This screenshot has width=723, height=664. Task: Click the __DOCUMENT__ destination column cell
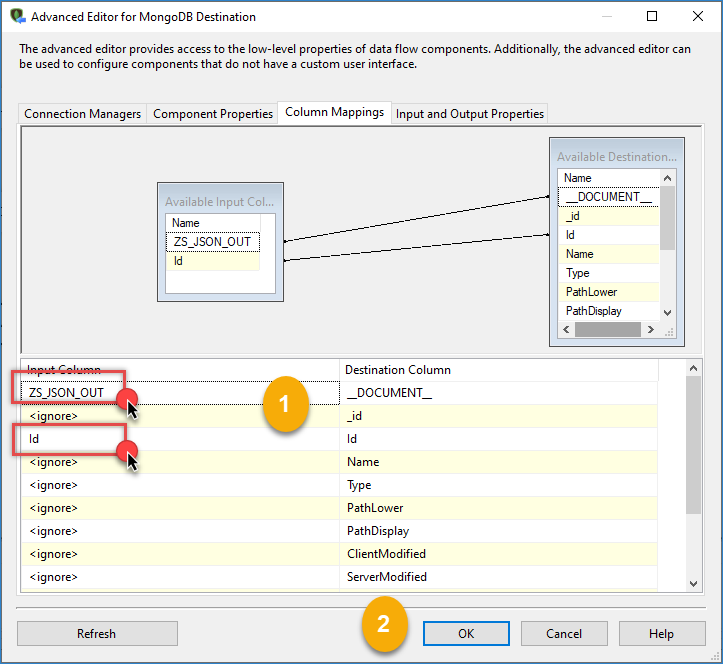[498, 393]
